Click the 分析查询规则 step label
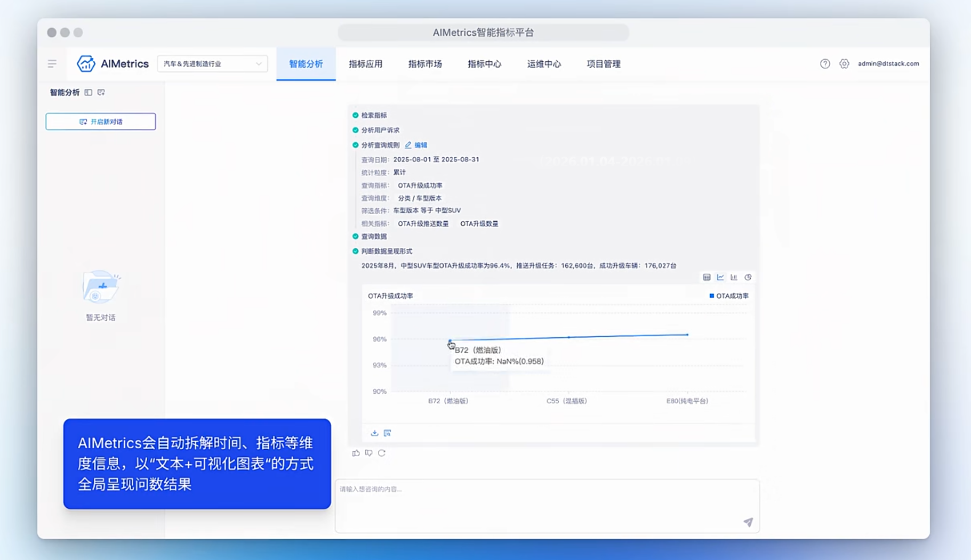 [380, 145]
